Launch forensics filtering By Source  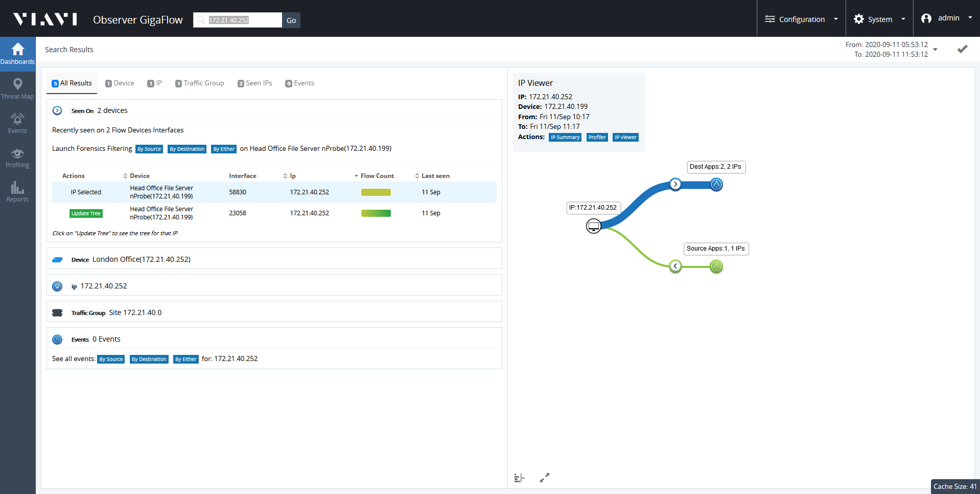pos(149,149)
